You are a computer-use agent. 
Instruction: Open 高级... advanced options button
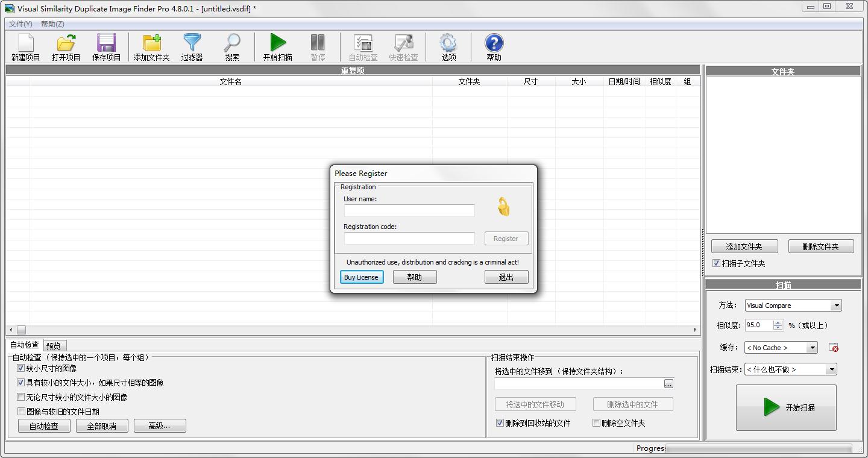click(x=160, y=426)
